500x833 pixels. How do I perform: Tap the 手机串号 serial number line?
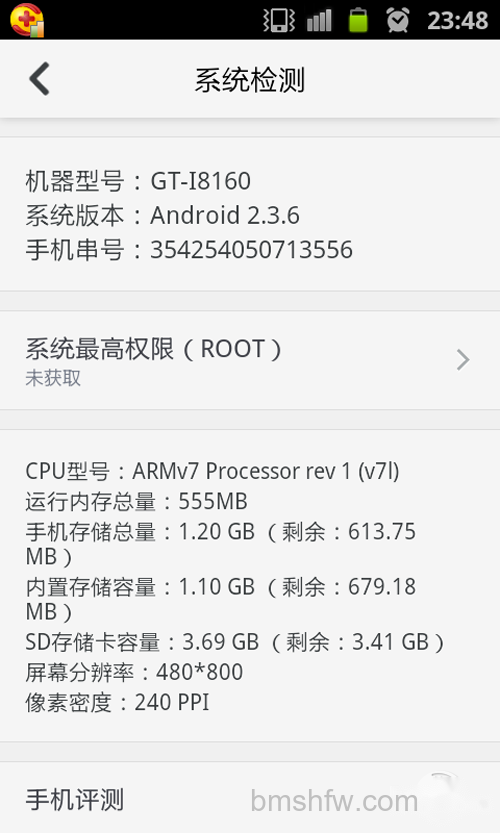[x=189, y=250]
